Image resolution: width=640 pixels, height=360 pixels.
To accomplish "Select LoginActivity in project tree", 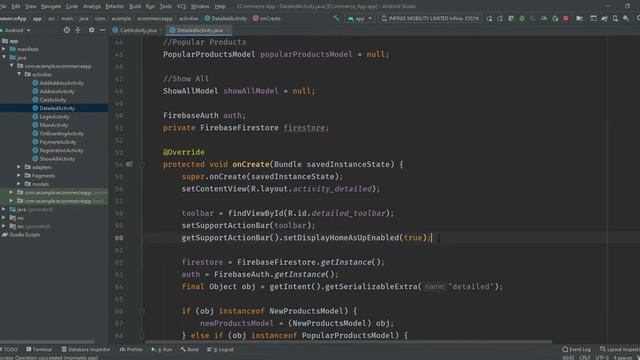I will click(x=51, y=117).
